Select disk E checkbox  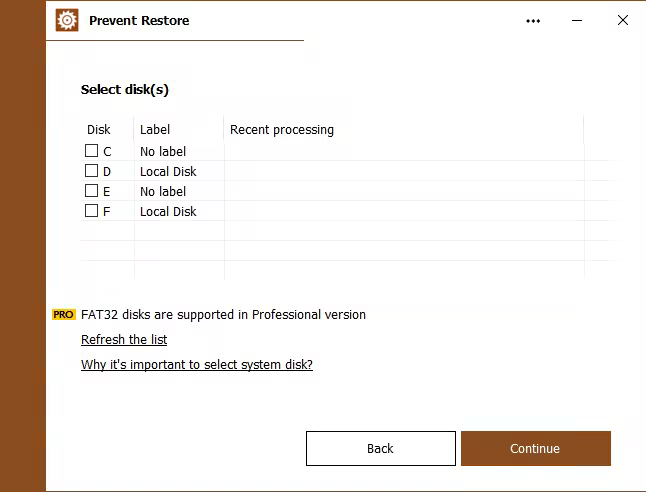click(x=92, y=191)
